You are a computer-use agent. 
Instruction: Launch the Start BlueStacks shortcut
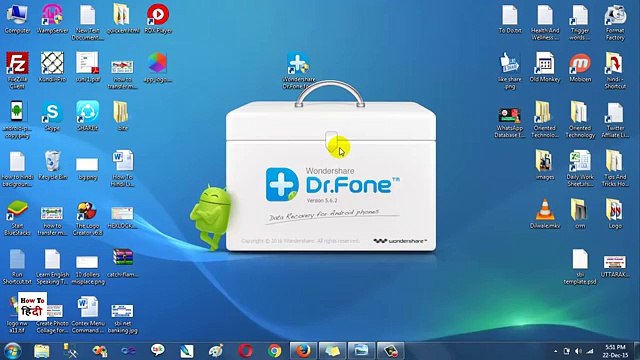(x=17, y=217)
